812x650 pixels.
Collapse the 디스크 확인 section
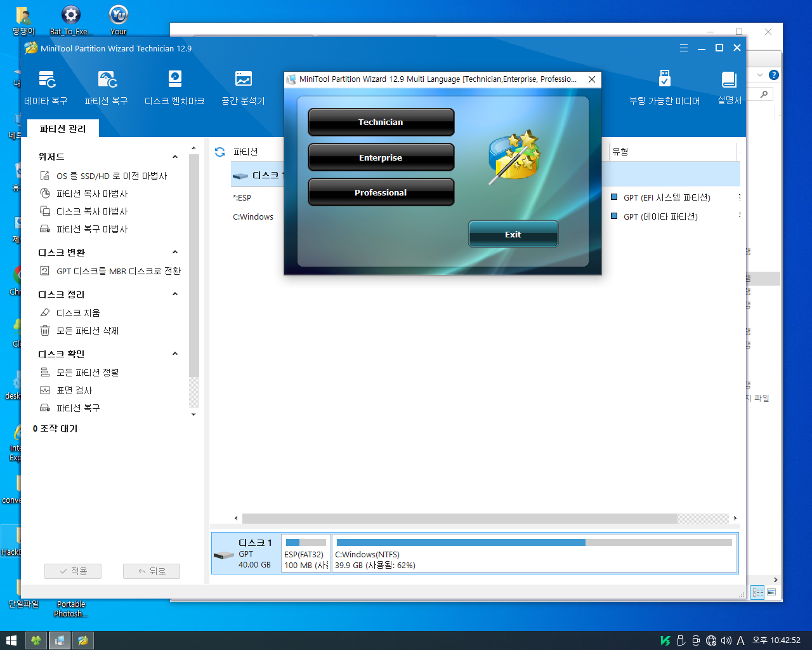click(175, 354)
